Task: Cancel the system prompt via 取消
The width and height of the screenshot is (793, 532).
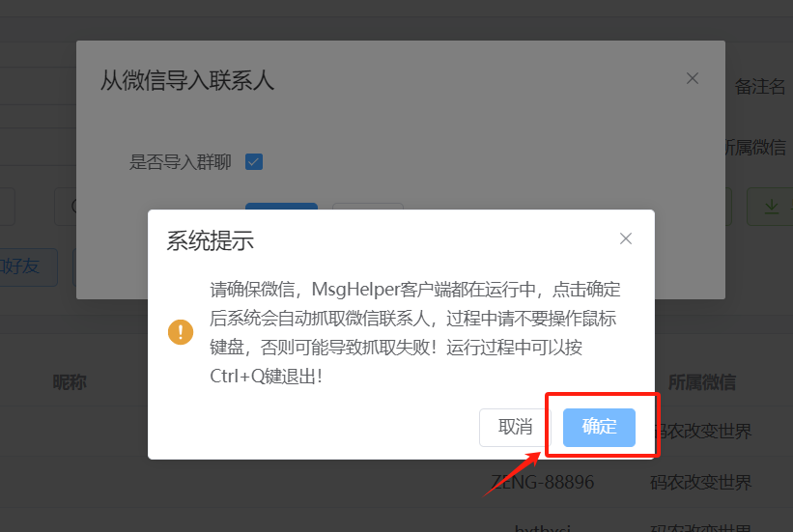Action: pyautogui.click(x=516, y=428)
